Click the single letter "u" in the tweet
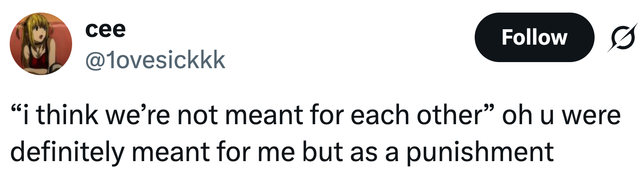 tap(546, 116)
